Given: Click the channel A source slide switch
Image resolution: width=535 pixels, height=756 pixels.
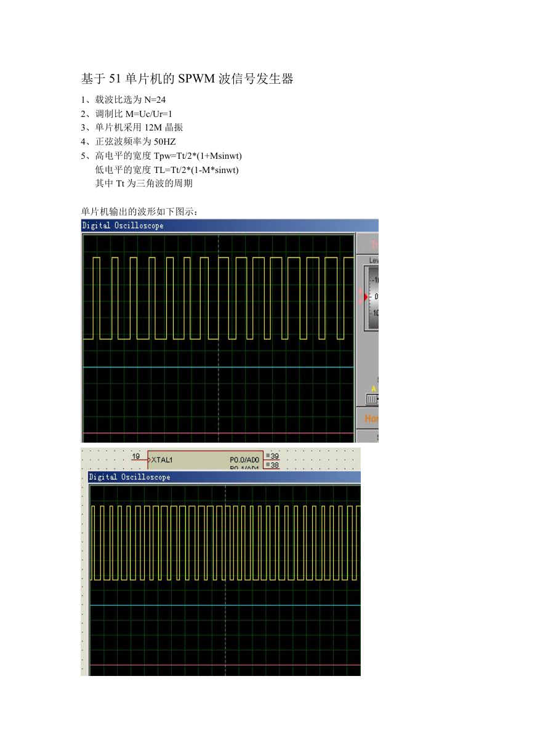Looking at the screenshot, I should 372,399.
